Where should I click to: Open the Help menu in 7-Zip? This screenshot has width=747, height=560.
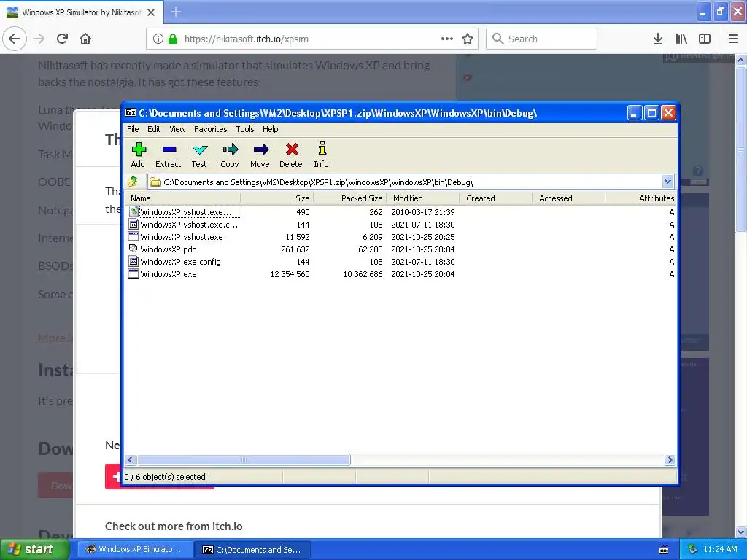[x=270, y=129]
